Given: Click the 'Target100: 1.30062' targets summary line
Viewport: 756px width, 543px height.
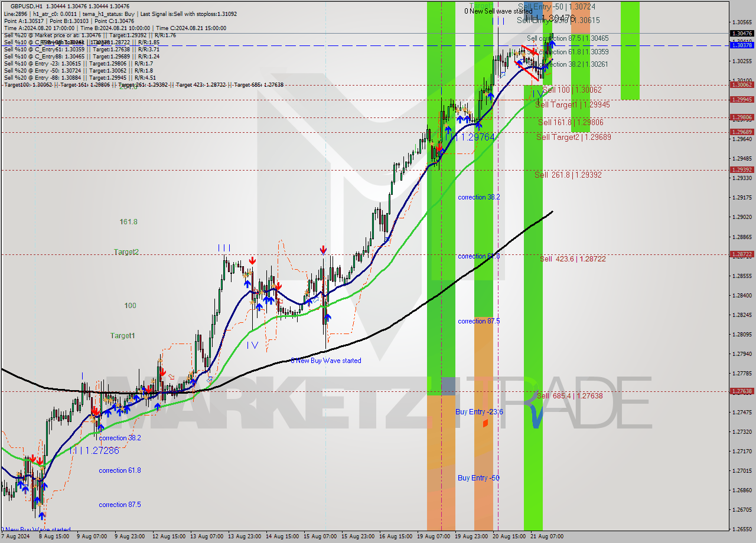Looking at the screenshot, I should [x=144, y=84].
